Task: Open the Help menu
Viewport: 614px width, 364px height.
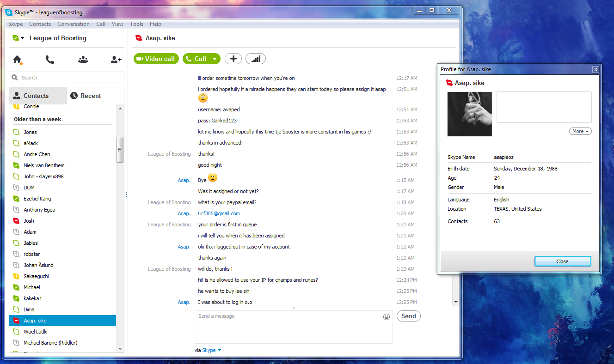Action: coord(155,24)
